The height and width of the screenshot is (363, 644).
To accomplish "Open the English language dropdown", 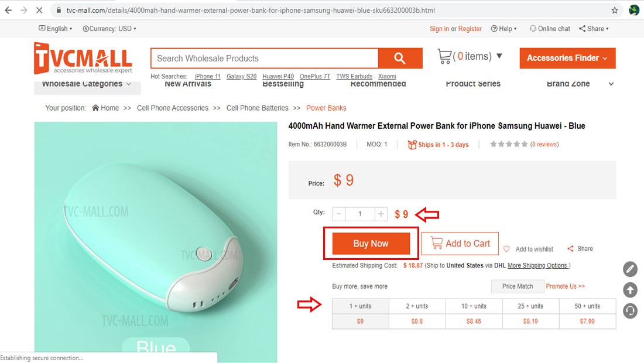I will pyautogui.click(x=56, y=29).
